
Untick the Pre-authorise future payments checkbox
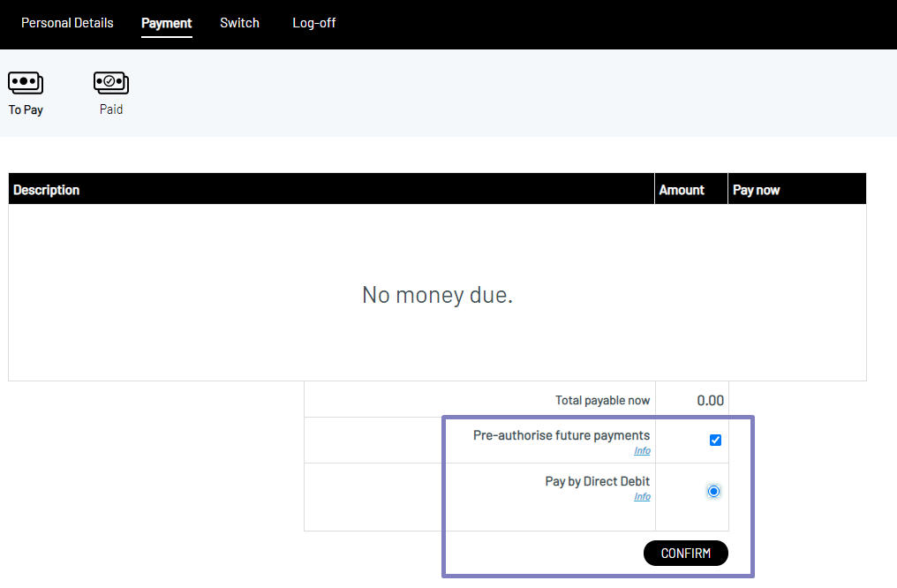pos(715,440)
